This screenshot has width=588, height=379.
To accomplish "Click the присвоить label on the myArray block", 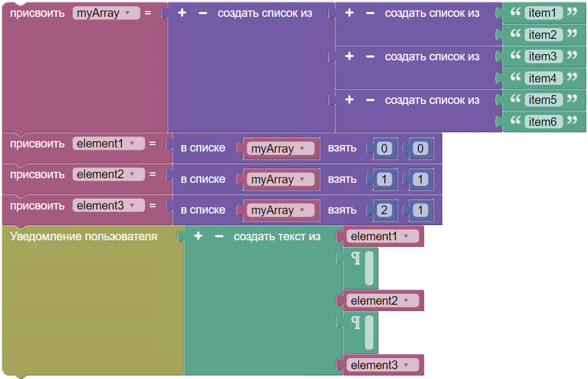I will tap(37, 13).
